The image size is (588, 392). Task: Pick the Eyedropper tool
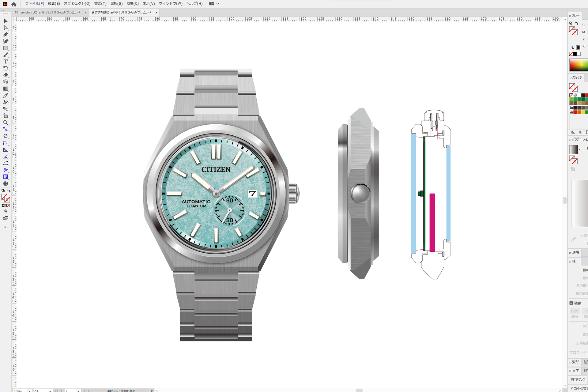tap(6, 96)
